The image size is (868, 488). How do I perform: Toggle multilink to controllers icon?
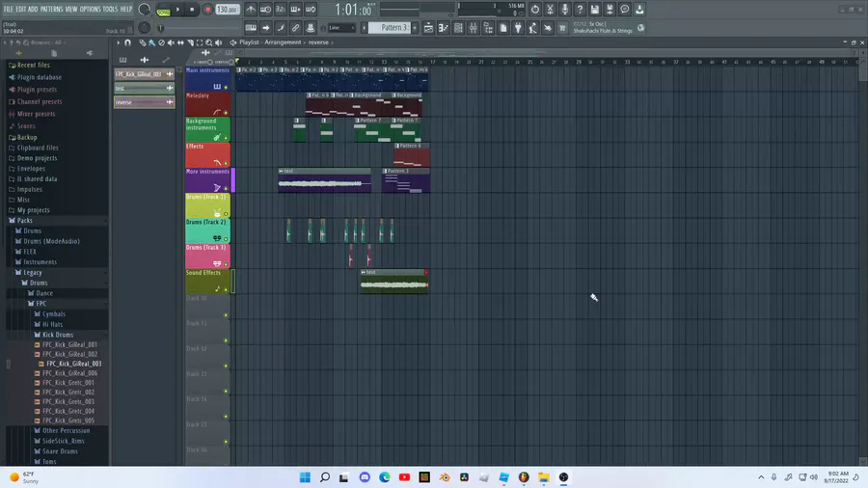click(x=296, y=28)
